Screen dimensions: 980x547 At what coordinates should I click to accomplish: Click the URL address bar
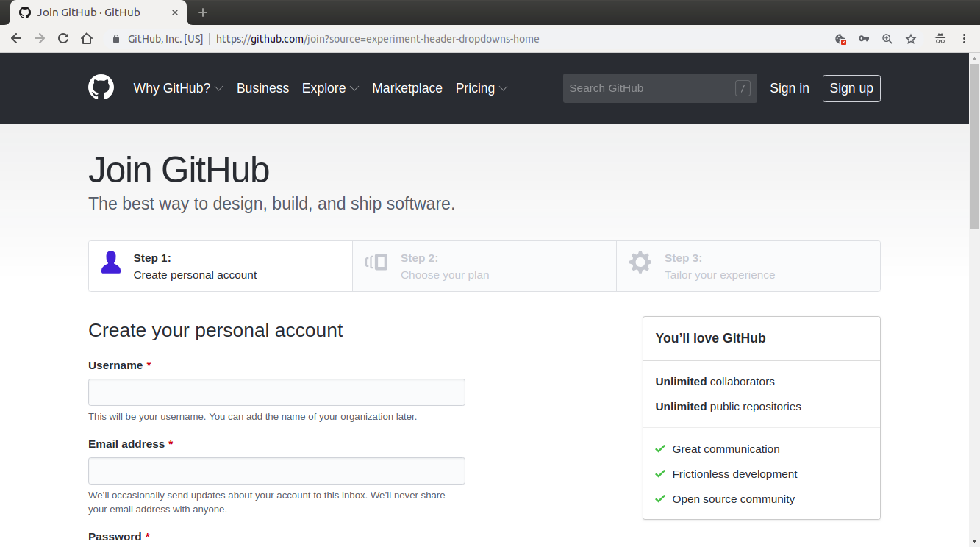377,39
